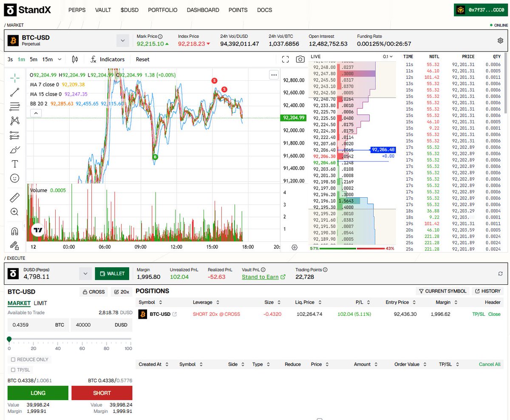Screen dimensions: 510x420
Task: Select the ruler measure tool
Action: pos(14,198)
